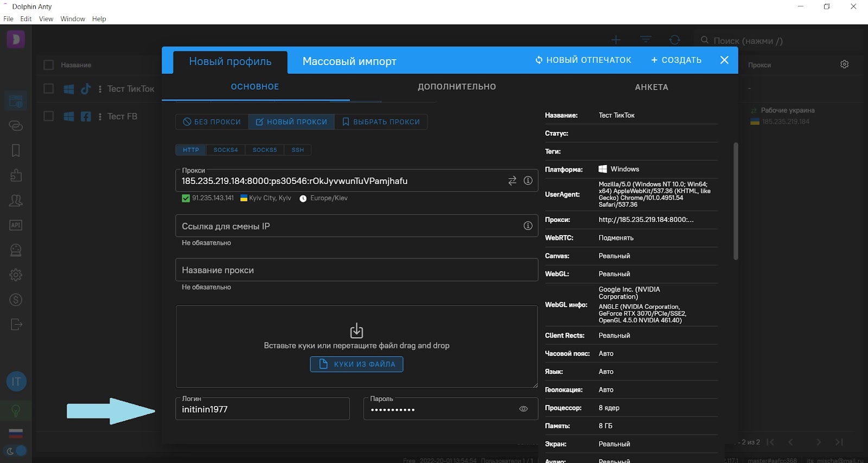This screenshot has width=868, height=463.
Task: Open the users team icon in sidebar
Action: tap(16, 200)
